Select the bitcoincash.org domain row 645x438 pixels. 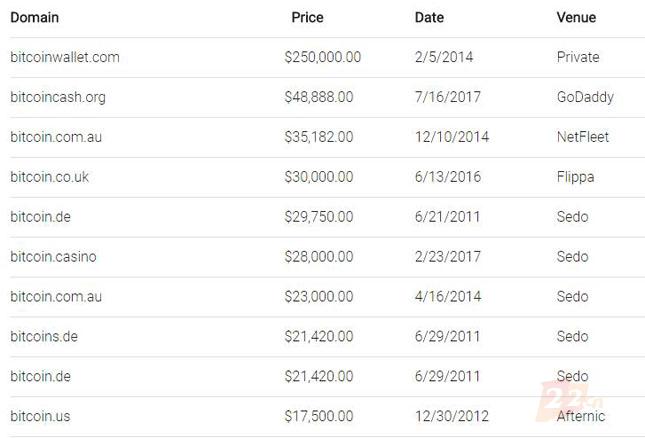pos(58,97)
